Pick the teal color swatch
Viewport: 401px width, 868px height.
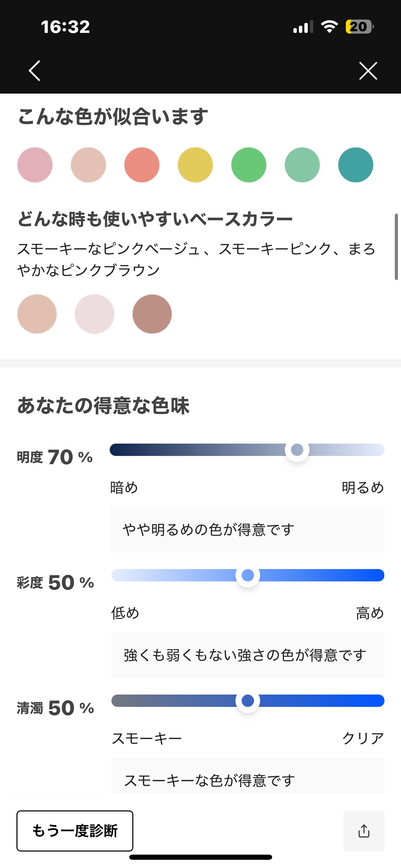click(x=356, y=165)
